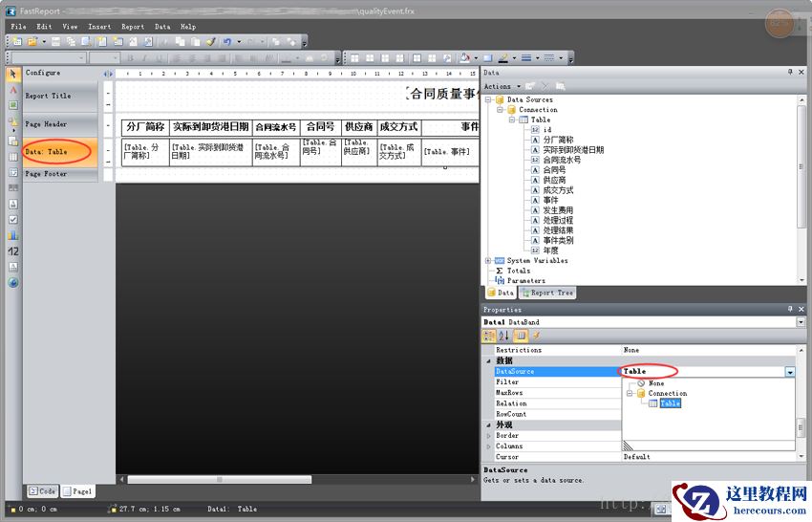Expand the System Variables node
812x522 pixels.
pyautogui.click(x=488, y=260)
